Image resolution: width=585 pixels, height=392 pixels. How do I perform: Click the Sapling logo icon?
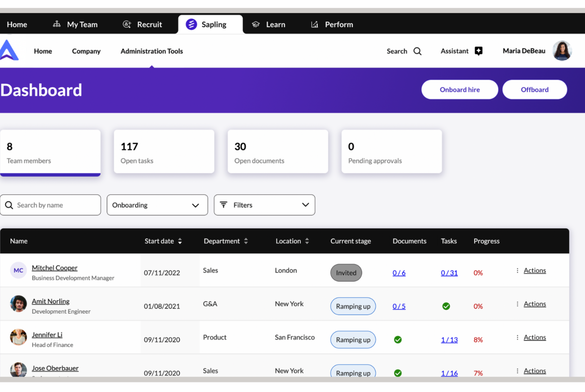click(192, 24)
